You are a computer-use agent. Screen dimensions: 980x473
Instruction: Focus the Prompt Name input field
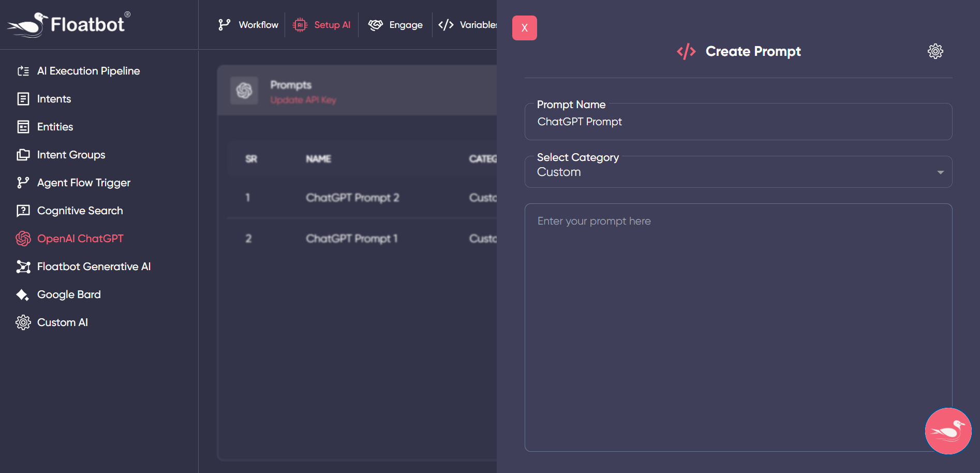[738, 122]
